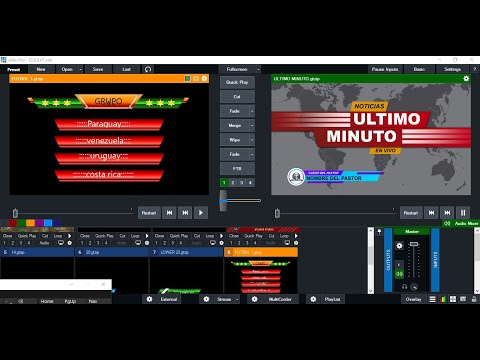
Task: Click the padlock icon at bottom right
Action: [x=474, y=299]
